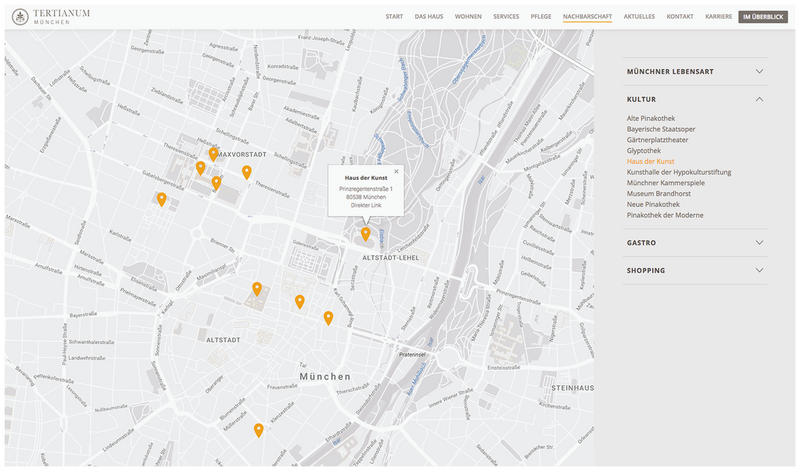
Task: Select Kunsthalle der Hypokulturstiftung
Action: click(x=679, y=172)
